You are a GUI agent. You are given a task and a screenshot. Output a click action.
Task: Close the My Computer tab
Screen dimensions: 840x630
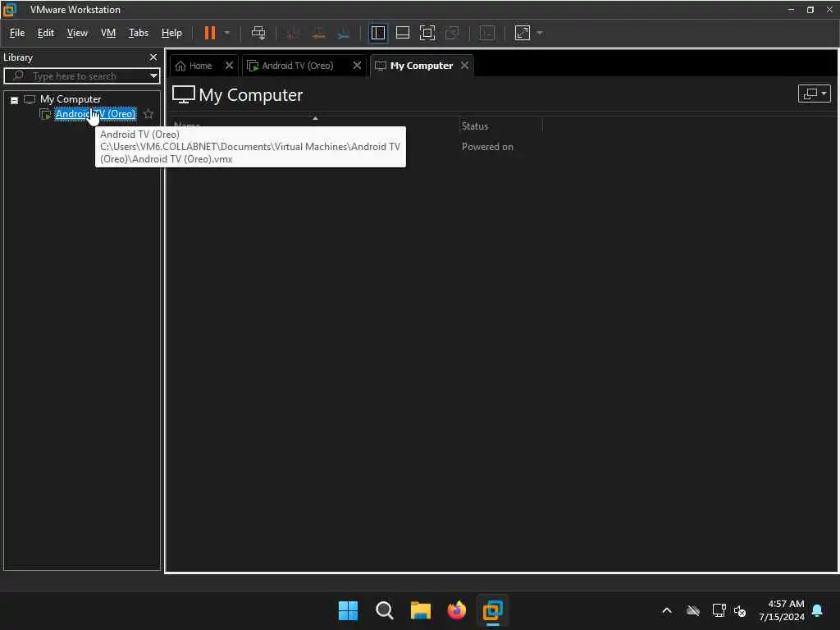click(464, 66)
